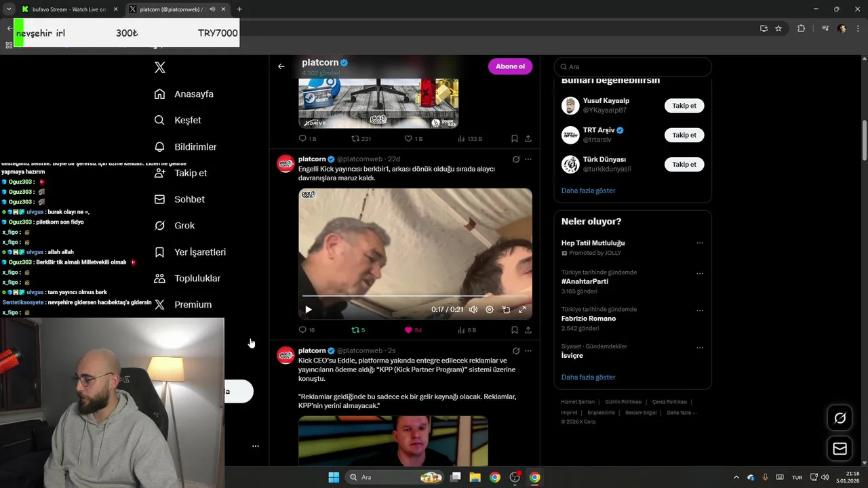Open the Windows Start menu
The width and height of the screenshot is (868, 488).
[334, 477]
